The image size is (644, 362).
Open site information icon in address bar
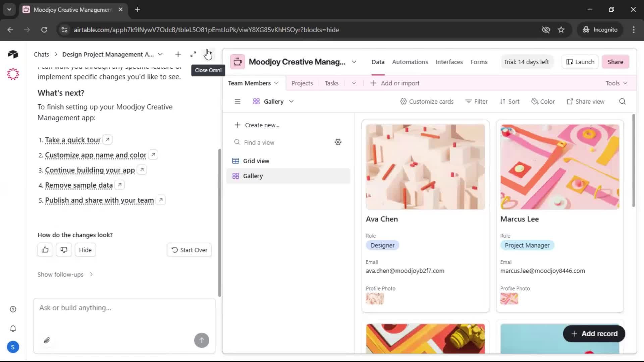pyautogui.click(x=64, y=30)
